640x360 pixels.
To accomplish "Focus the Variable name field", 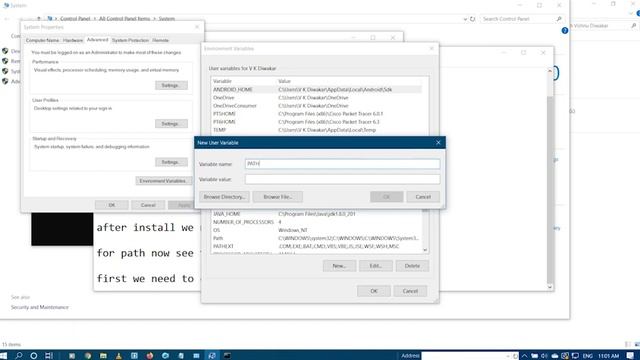I will pyautogui.click(x=342, y=164).
